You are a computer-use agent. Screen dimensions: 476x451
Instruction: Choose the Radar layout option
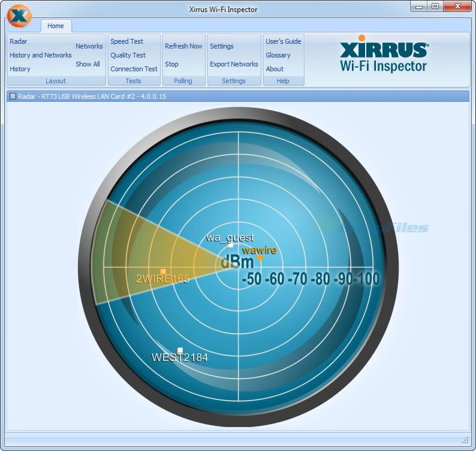click(19, 41)
